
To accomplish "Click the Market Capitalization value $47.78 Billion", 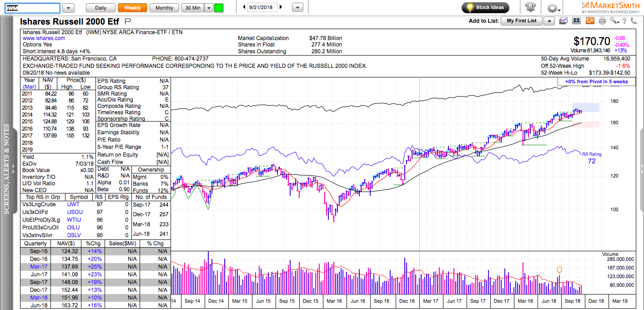I will click(325, 38).
